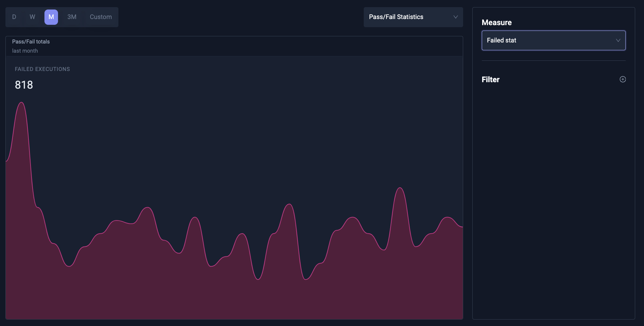This screenshot has width=644, height=326.
Task: Click the last month subtitle text
Action: (x=25, y=51)
